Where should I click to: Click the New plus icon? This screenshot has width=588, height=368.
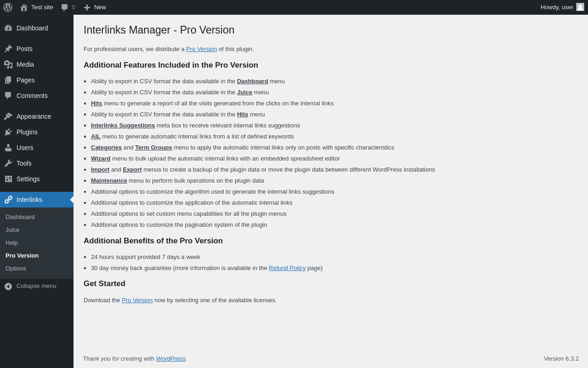point(87,7)
